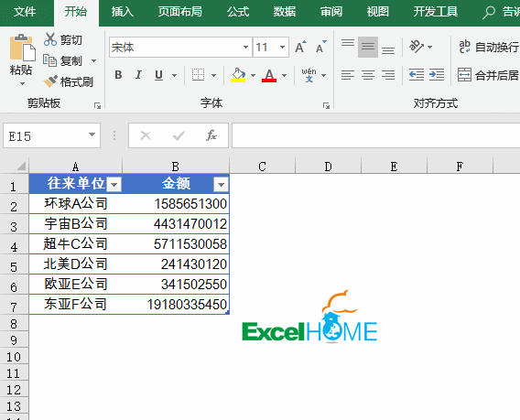Switch to the 开发工具 tab
Viewport: 520px width, 420px height.
point(436,12)
